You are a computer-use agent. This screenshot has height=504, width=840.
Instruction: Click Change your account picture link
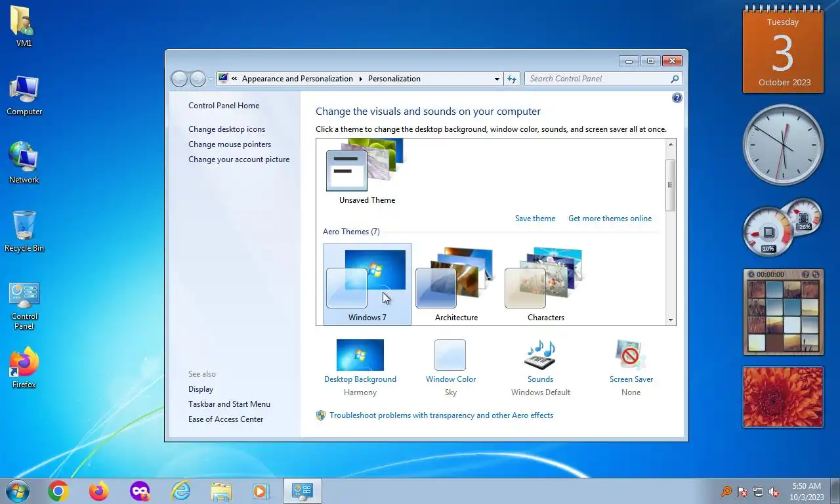(239, 159)
